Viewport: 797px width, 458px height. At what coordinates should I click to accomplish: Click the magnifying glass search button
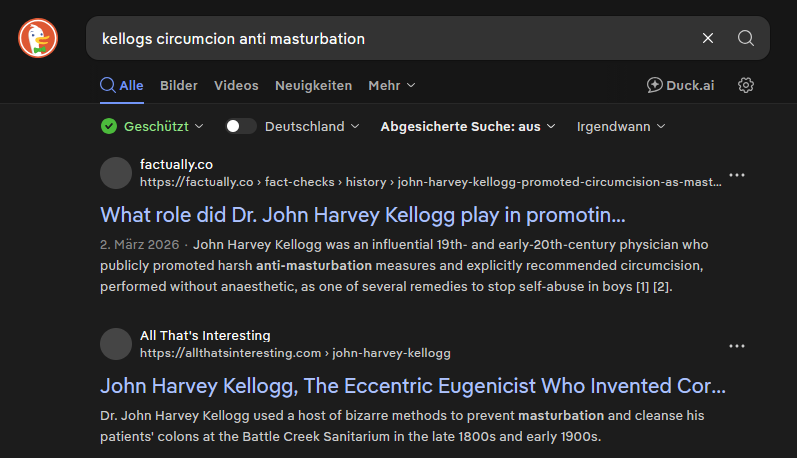tap(746, 38)
